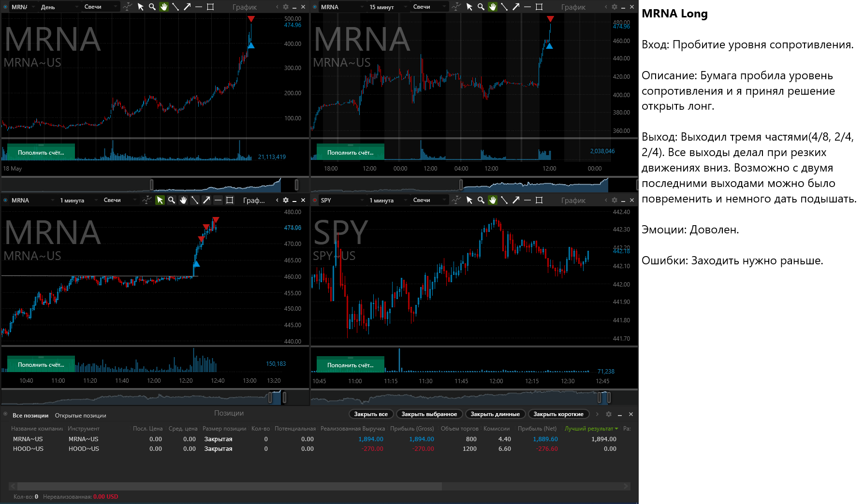Toggle red link indicator of SPY chart
The image size is (864, 504).
point(315,200)
